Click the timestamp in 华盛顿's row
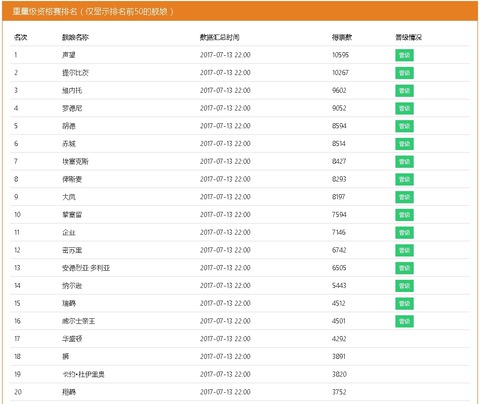Screen dimensions: 480x404 [x=225, y=339]
